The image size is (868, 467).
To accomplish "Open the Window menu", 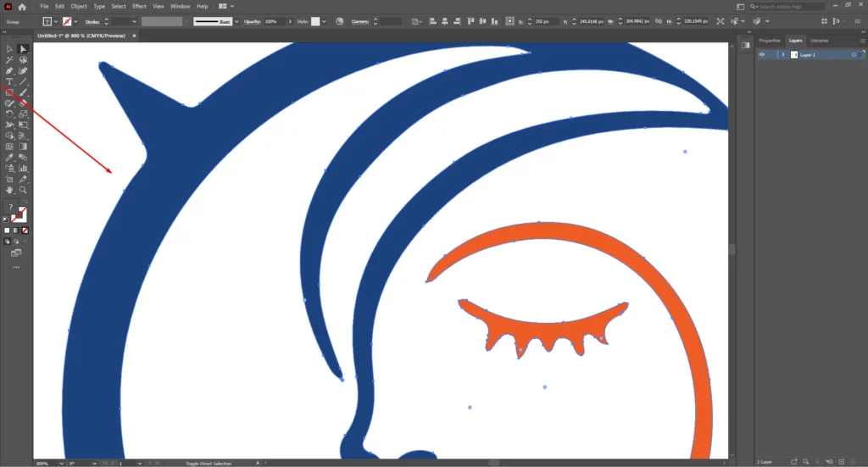I will [180, 7].
